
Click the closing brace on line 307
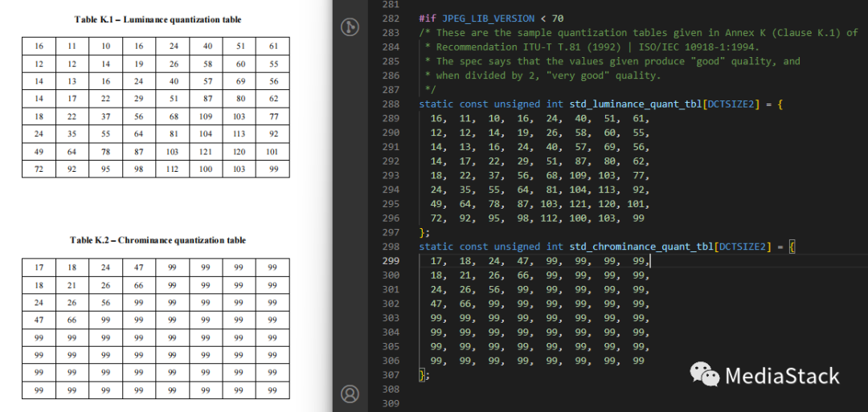(423, 375)
